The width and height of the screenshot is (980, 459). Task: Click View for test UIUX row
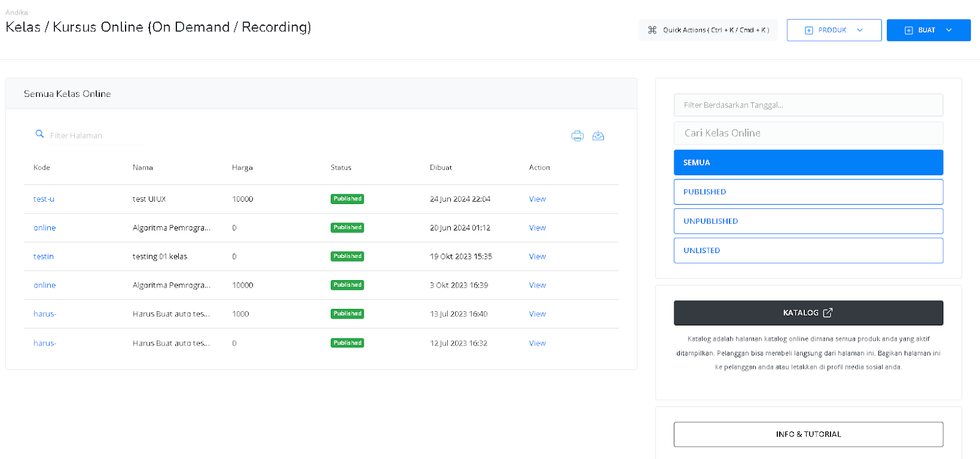click(537, 199)
